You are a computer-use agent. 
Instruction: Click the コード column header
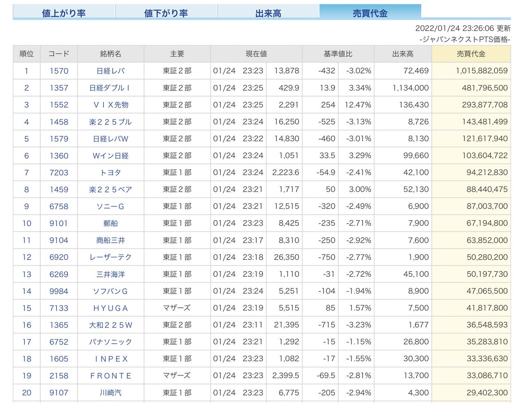coord(59,54)
